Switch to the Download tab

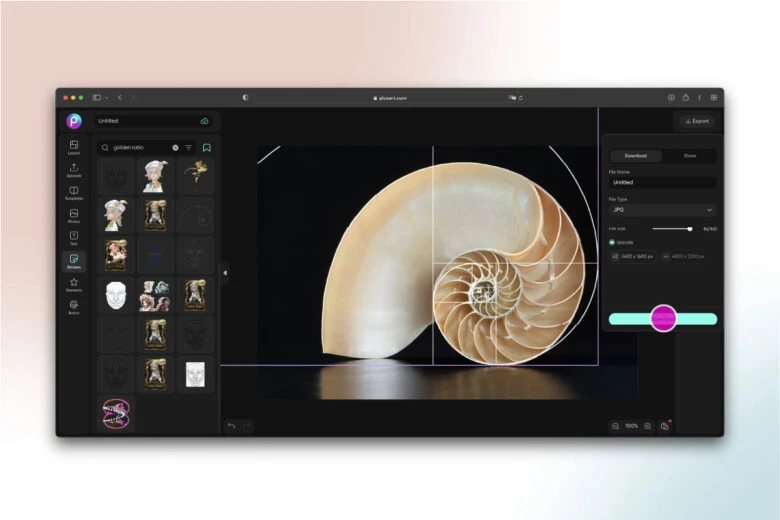pyautogui.click(x=636, y=156)
